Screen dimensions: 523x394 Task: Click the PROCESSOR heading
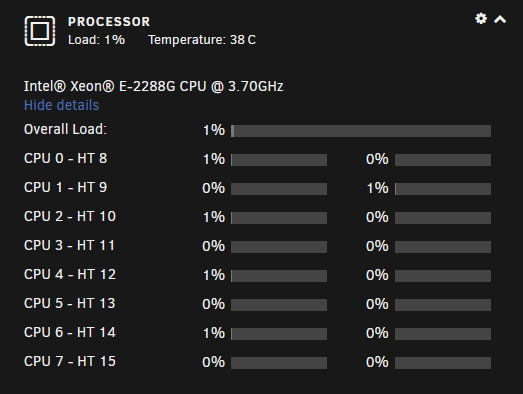(109, 22)
